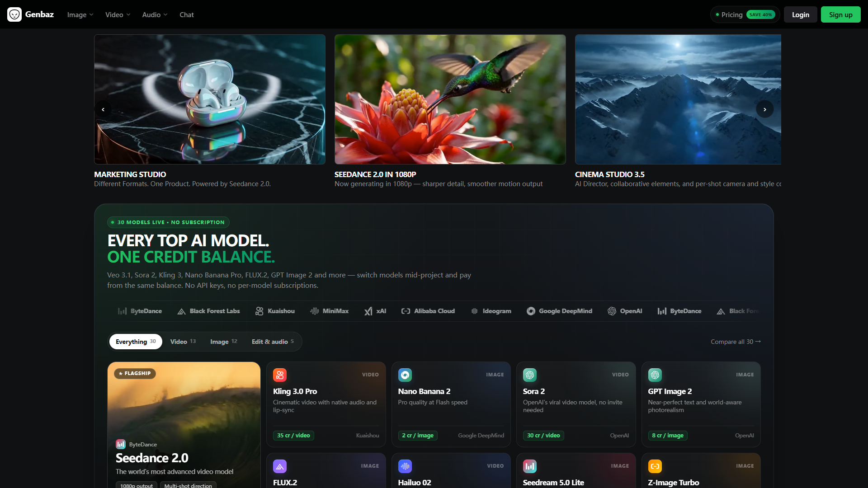This screenshot has height=488, width=868.
Task: Click the Kling 3.0 Pro icon
Action: click(280, 375)
